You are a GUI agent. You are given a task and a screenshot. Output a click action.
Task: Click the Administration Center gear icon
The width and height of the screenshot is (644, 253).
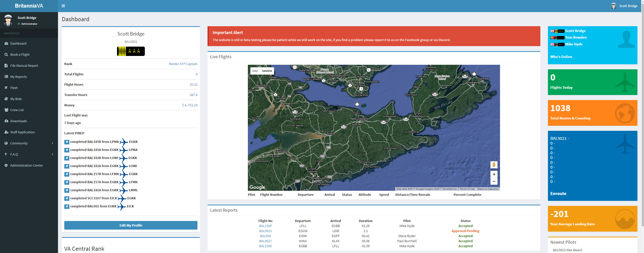[x=6, y=165]
